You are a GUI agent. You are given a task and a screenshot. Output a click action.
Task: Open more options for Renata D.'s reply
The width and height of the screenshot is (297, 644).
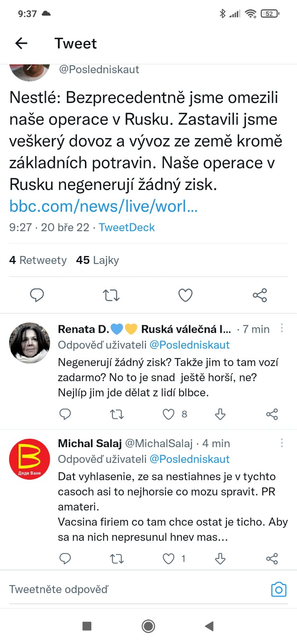282,328
